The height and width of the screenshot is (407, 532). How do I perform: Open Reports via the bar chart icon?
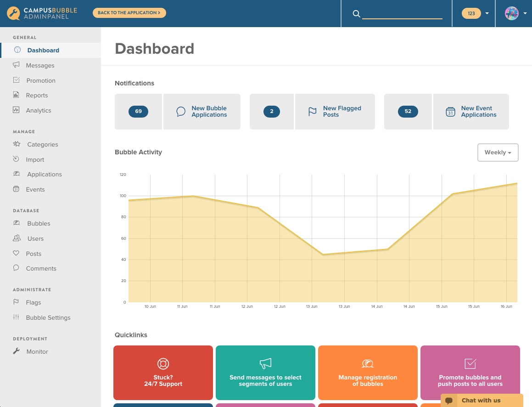16,95
